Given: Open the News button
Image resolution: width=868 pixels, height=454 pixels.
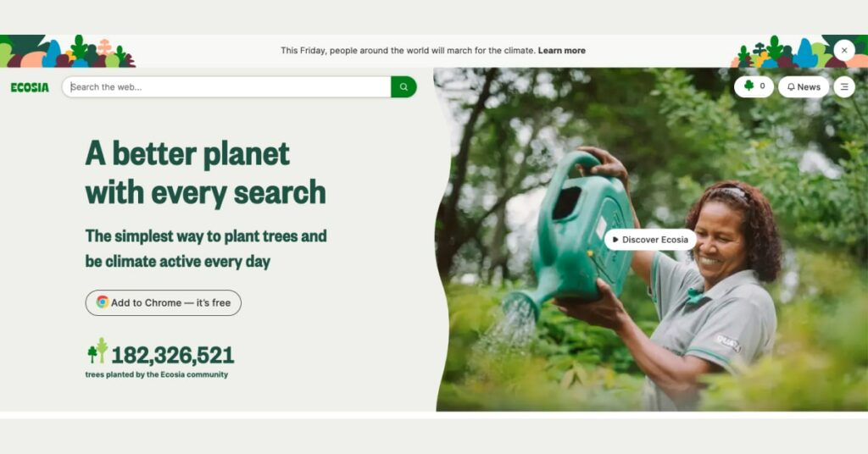Looking at the screenshot, I should 804,86.
